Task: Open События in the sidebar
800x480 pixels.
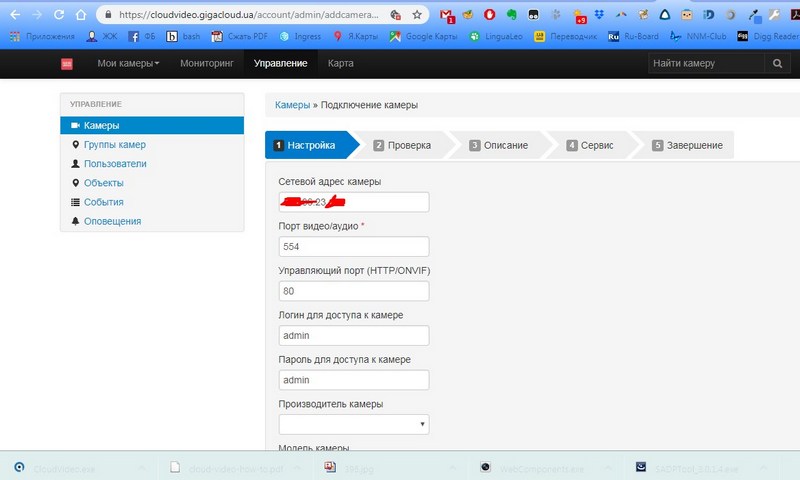Action: 104,202
